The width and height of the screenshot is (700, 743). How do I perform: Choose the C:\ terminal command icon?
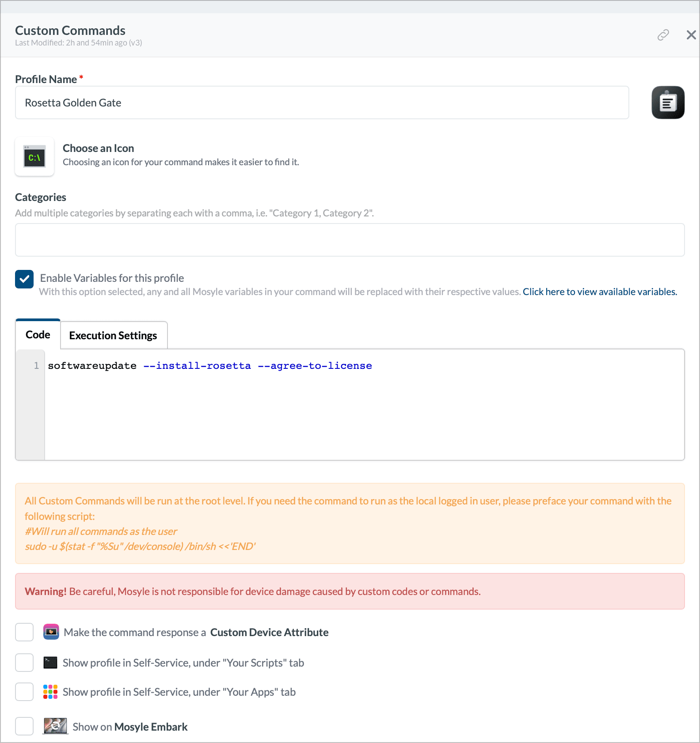(x=34, y=157)
